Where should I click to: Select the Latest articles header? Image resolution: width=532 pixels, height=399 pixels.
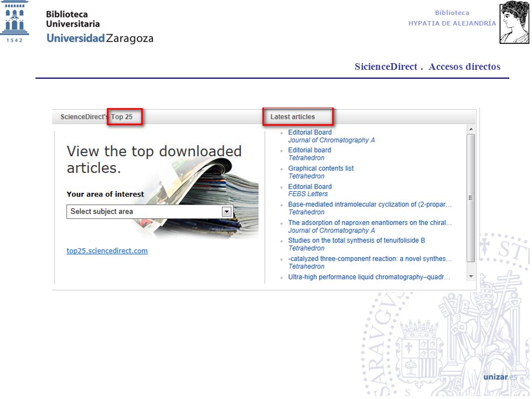tap(293, 117)
